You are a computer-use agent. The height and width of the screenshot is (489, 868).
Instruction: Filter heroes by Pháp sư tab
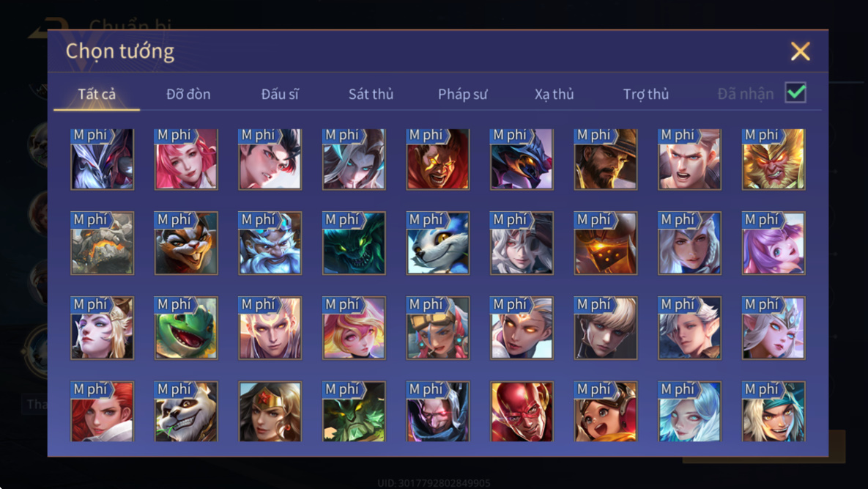pyautogui.click(x=463, y=94)
